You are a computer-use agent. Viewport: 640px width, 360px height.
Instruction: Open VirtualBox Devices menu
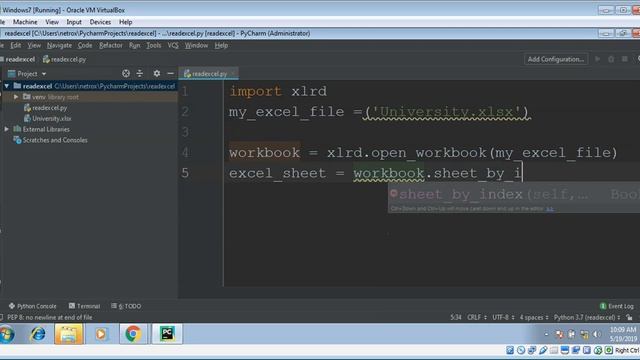(x=100, y=22)
